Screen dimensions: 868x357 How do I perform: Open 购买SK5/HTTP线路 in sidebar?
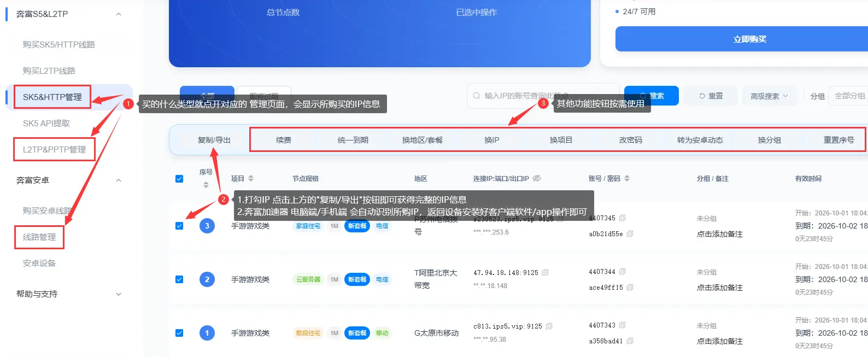pos(59,44)
